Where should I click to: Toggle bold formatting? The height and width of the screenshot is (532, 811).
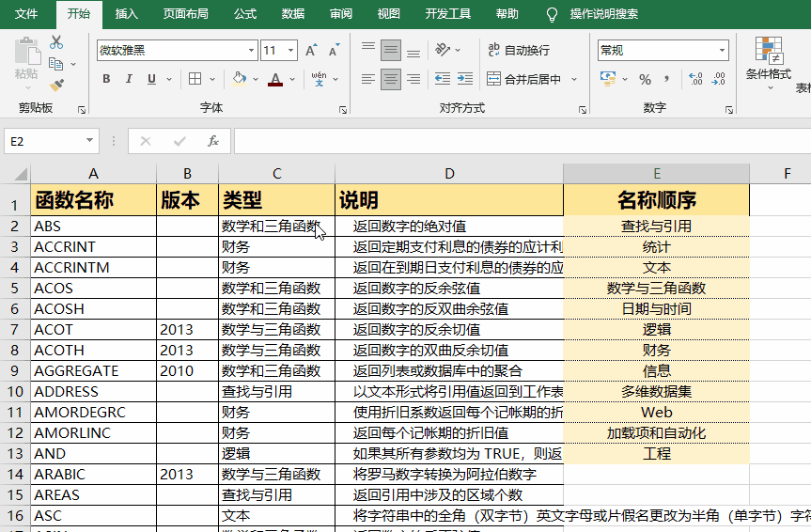(106, 80)
